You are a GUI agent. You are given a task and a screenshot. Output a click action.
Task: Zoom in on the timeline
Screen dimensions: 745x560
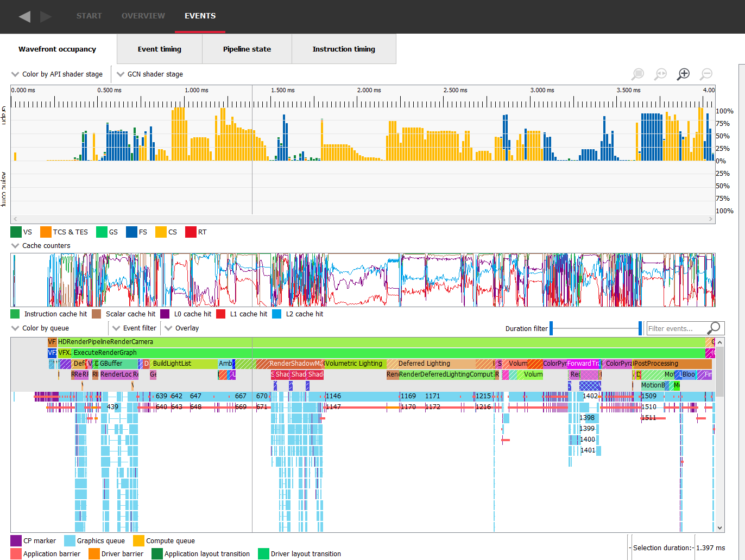[x=683, y=74]
